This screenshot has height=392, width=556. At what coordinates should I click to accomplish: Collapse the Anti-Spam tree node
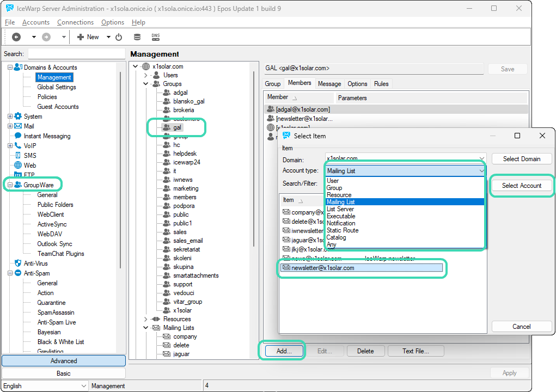coord(10,273)
